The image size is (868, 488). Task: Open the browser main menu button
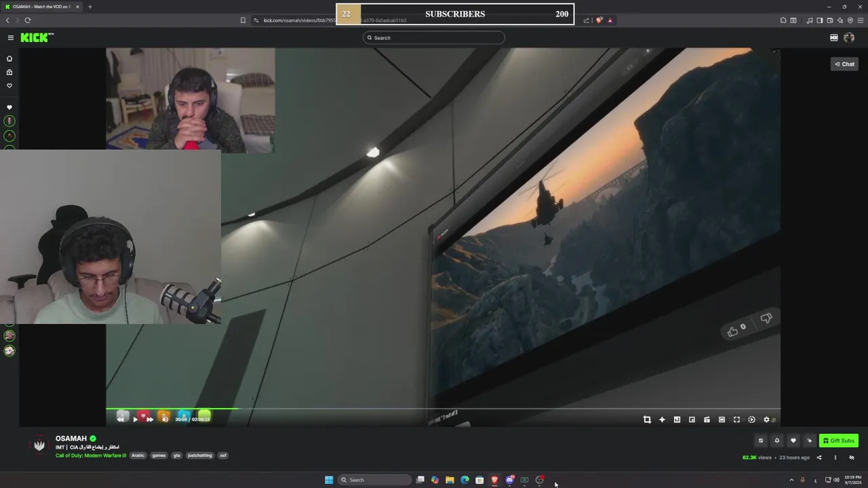(860, 20)
